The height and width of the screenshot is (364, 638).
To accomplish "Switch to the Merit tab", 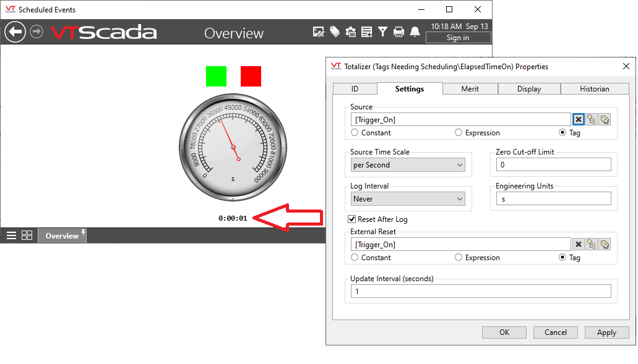I will (x=470, y=89).
